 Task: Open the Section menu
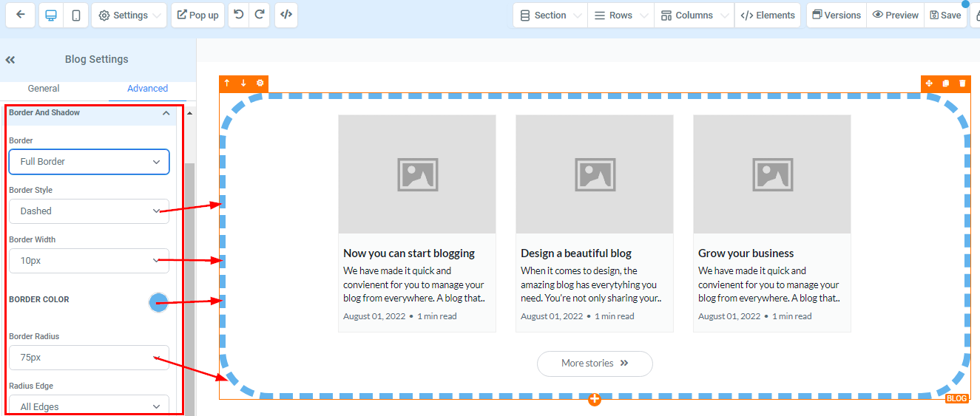tap(550, 15)
